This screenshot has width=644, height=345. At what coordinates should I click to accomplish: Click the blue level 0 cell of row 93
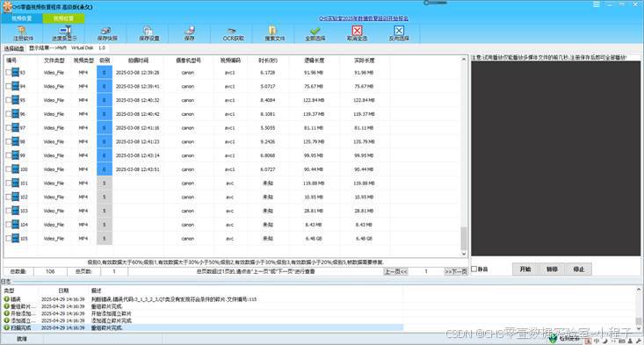[x=105, y=73]
